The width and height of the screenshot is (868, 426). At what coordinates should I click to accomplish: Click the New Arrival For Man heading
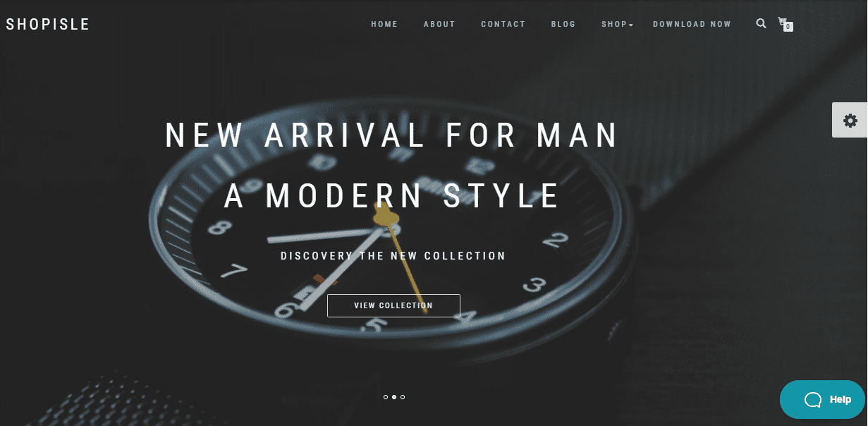tap(392, 135)
